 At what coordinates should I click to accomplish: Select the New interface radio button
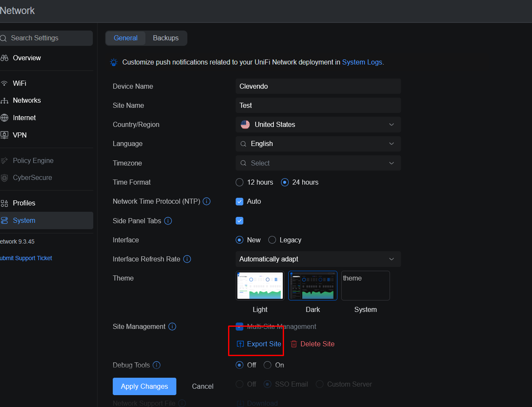[x=240, y=240]
